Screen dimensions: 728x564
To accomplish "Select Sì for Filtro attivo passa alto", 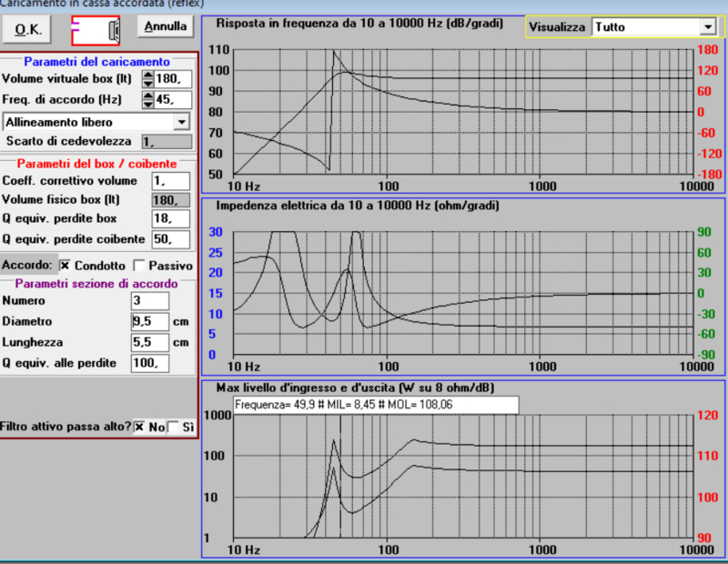I will pos(173,426).
